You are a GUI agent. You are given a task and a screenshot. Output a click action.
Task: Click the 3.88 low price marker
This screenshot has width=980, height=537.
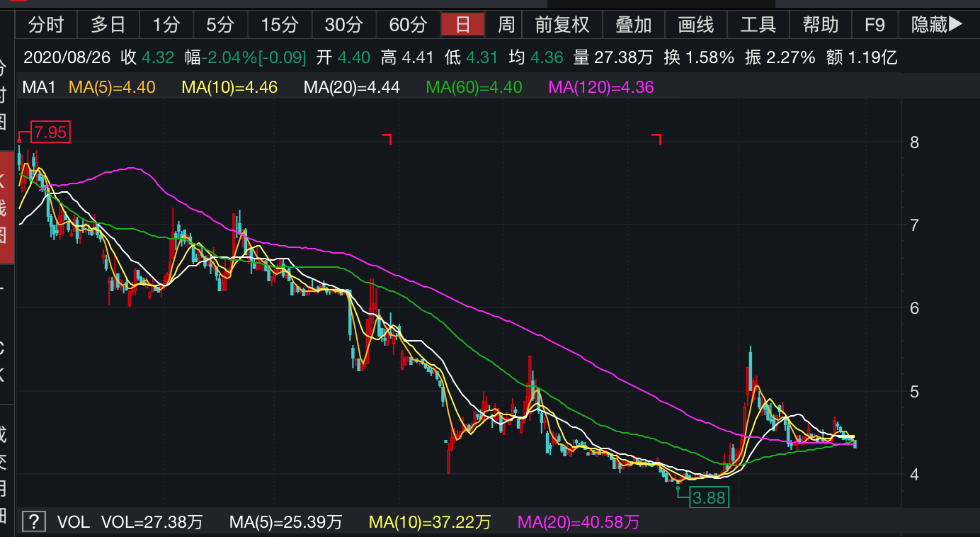709,498
